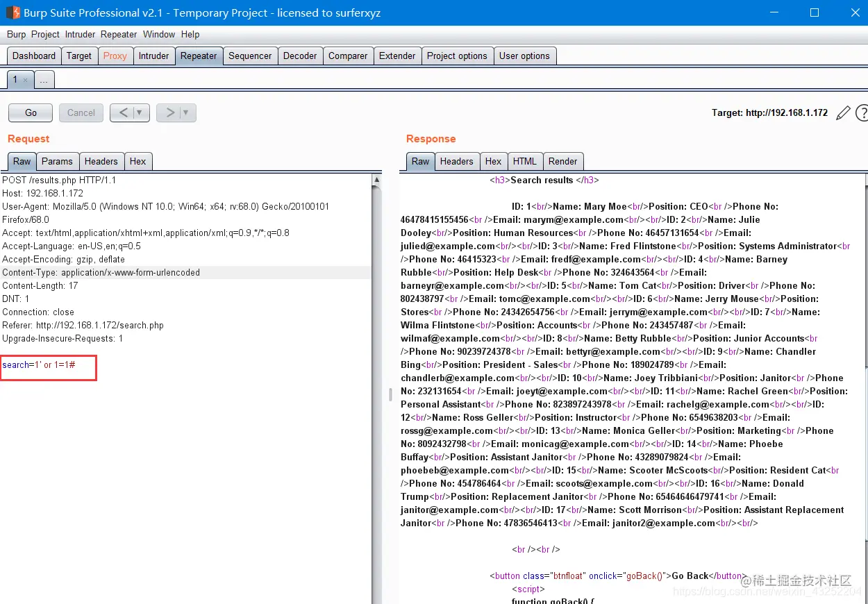868x604 pixels.
Task: Click the Host: 192.168.1.172 header line
Action: pyautogui.click(x=43, y=194)
